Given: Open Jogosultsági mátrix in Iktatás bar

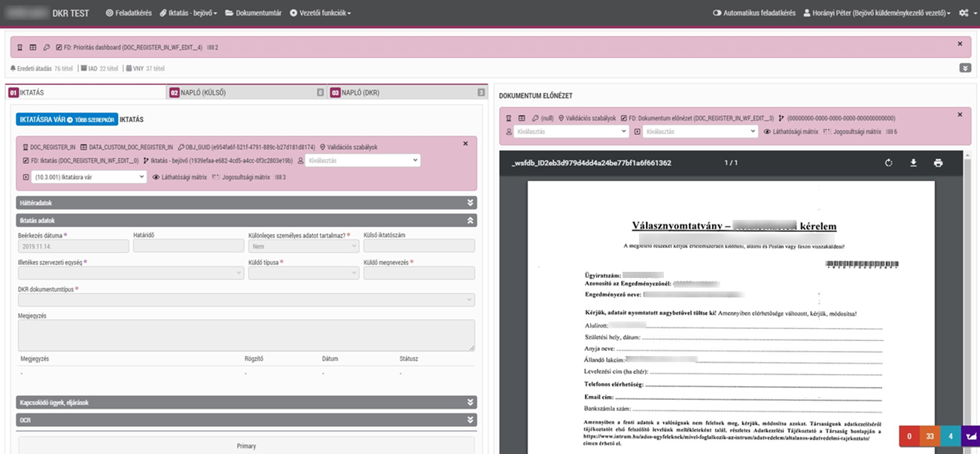Looking at the screenshot, I should (242, 177).
